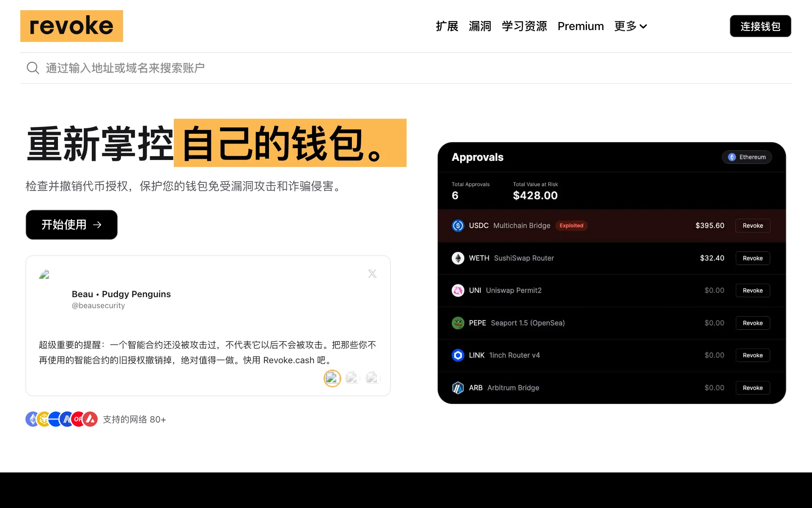Click the 连接钱包 button
The image size is (812, 508).
click(760, 26)
